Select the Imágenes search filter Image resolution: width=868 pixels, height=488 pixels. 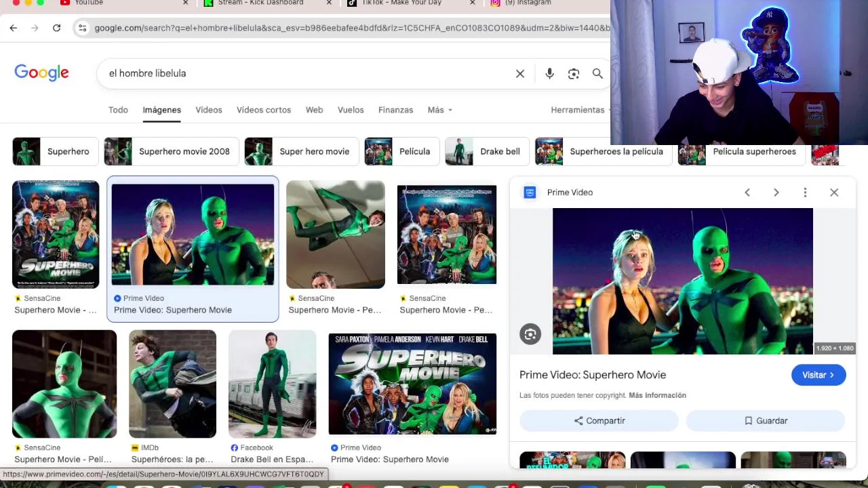[x=161, y=110]
